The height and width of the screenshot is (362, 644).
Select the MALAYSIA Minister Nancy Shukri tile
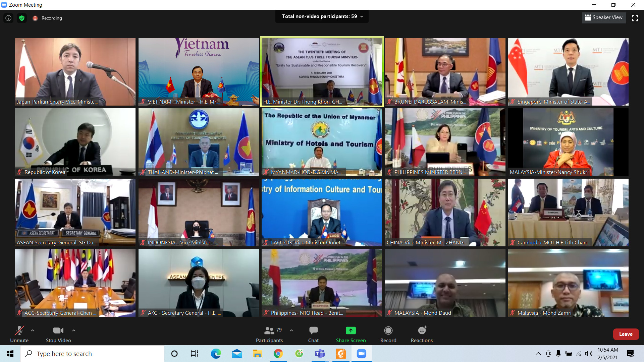(x=568, y=142)
